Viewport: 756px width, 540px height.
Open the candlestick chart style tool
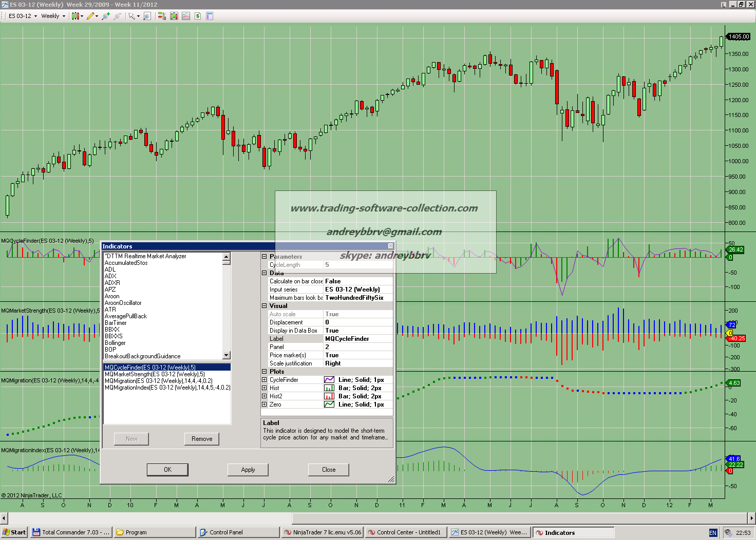click(75, 16)
